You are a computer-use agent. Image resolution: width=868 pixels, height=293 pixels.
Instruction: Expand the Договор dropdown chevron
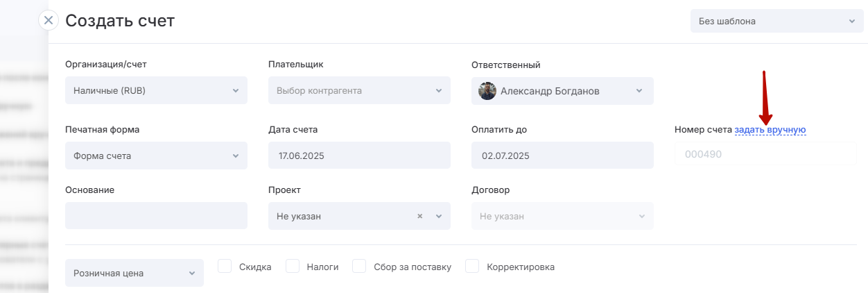coord(641,216)
